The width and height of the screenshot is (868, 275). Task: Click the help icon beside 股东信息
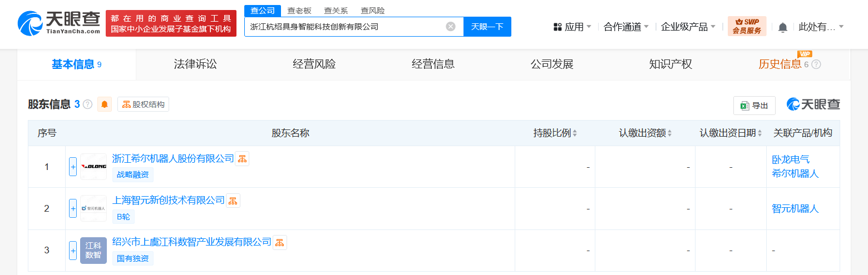point(87,104)
